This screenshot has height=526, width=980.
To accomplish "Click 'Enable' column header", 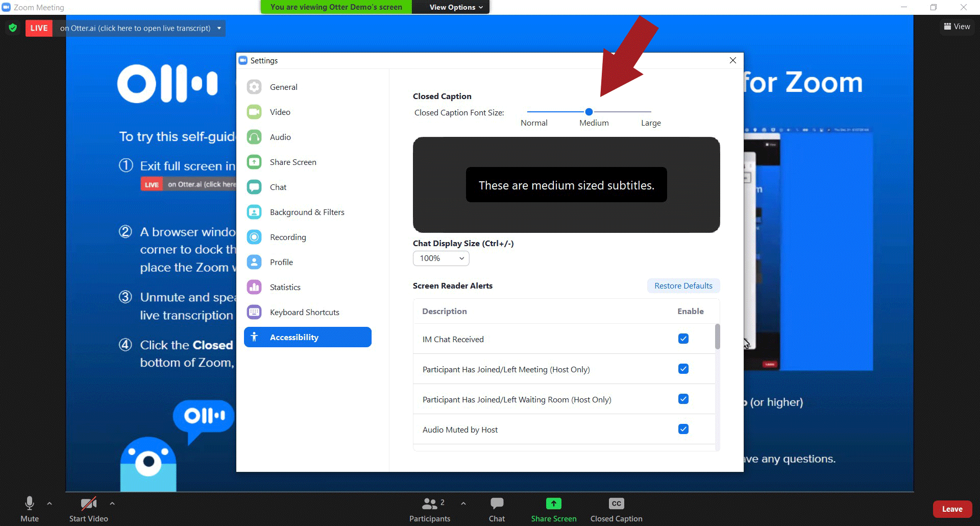I will pos(691,311).
